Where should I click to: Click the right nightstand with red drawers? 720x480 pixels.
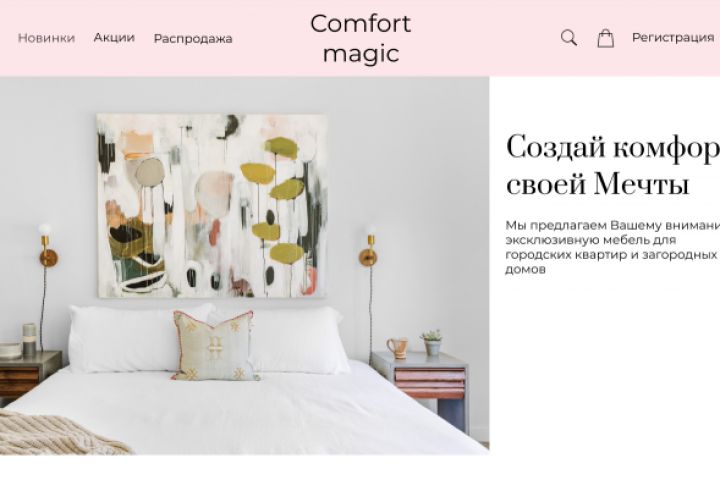[x=421, y=386]
